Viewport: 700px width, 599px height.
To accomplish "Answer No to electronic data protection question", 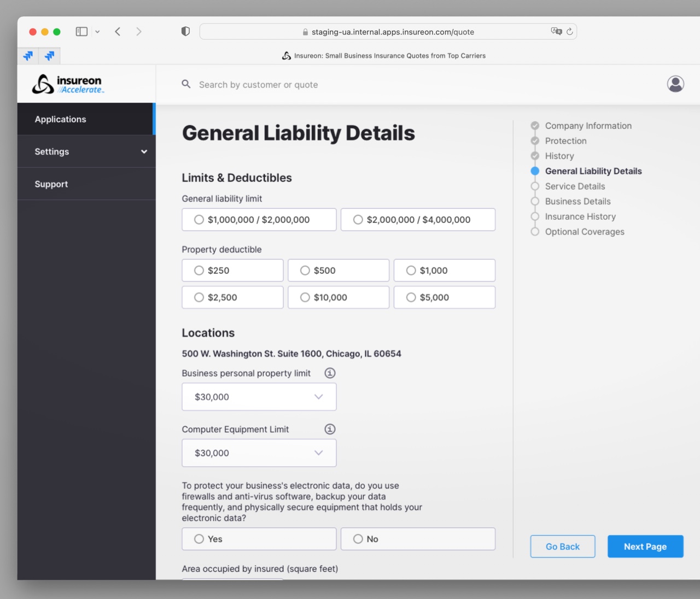I will (x=418, y=539).
